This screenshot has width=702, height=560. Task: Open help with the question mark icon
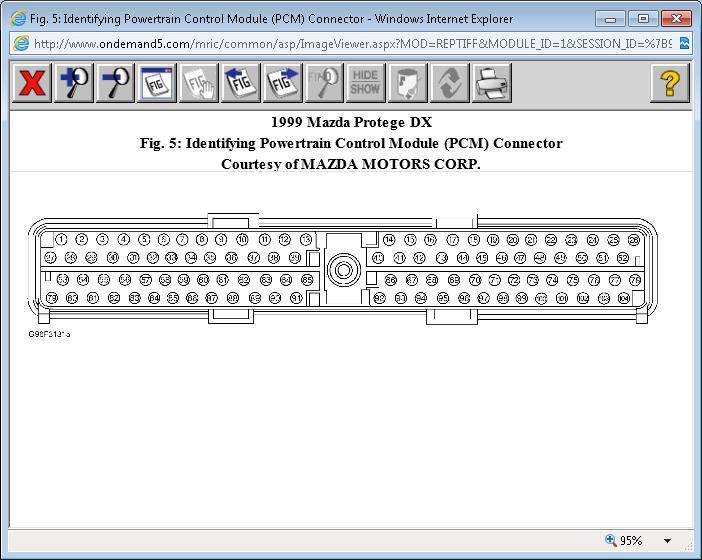(670, 83)
